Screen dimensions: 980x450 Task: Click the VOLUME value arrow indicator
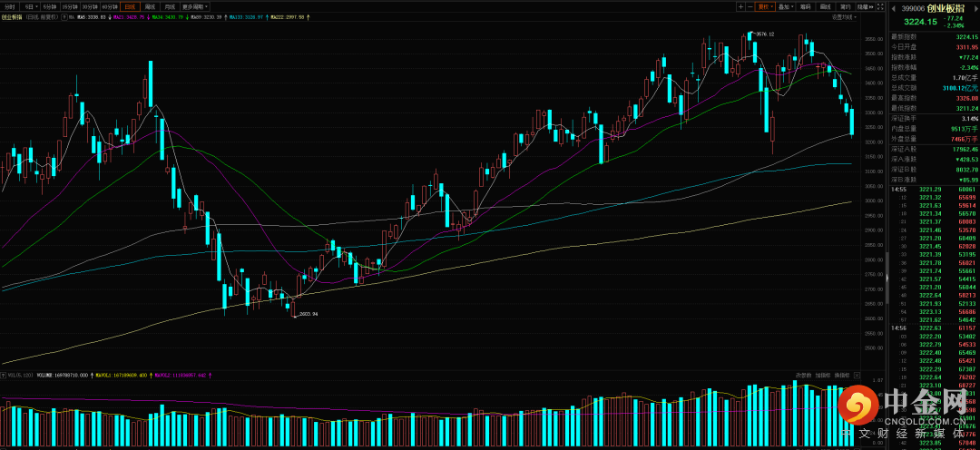click(92, 375)
